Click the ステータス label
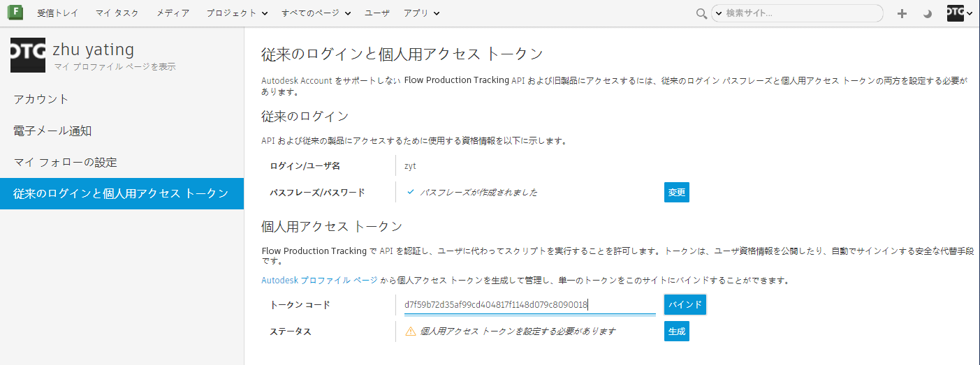The height and width of the screenshot is (365, 980). pyautogui.click(x=290, y=332)
